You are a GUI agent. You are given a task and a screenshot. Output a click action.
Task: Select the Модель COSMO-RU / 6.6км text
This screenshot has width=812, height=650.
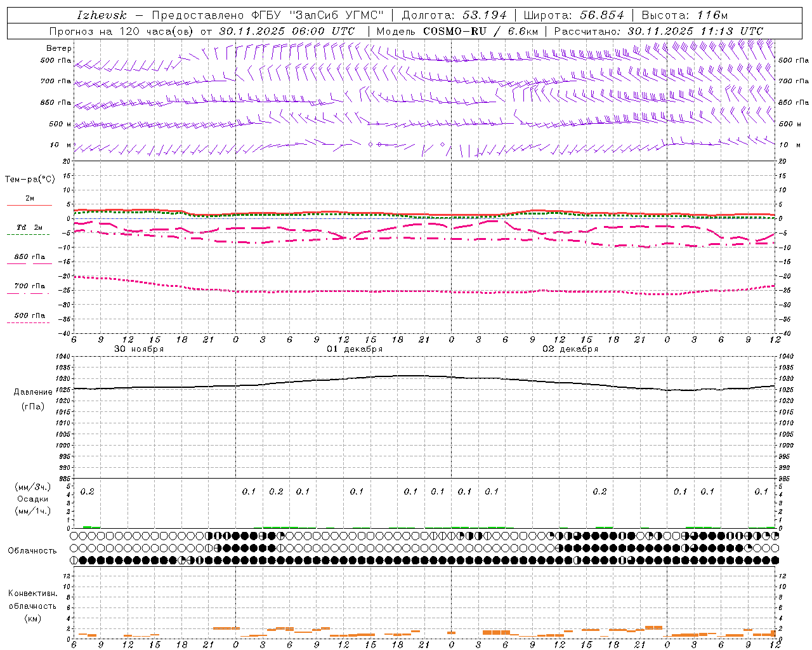pyautogui.click(x=457, y=31)
